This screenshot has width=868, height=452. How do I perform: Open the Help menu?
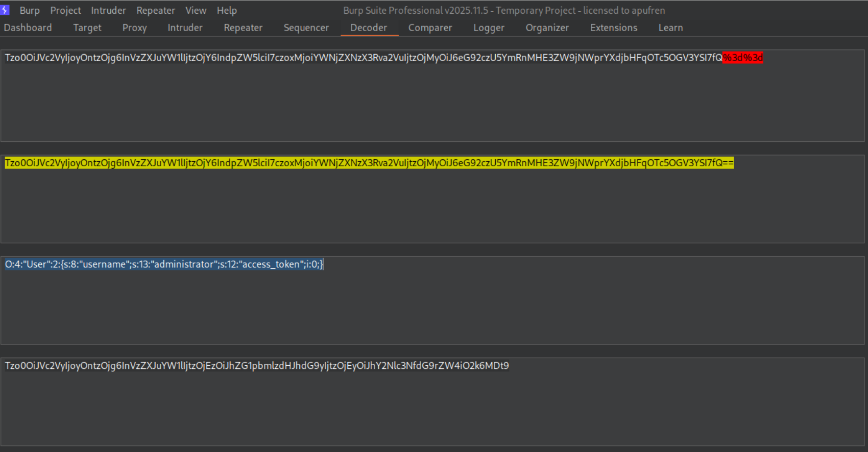coord(227,10)
